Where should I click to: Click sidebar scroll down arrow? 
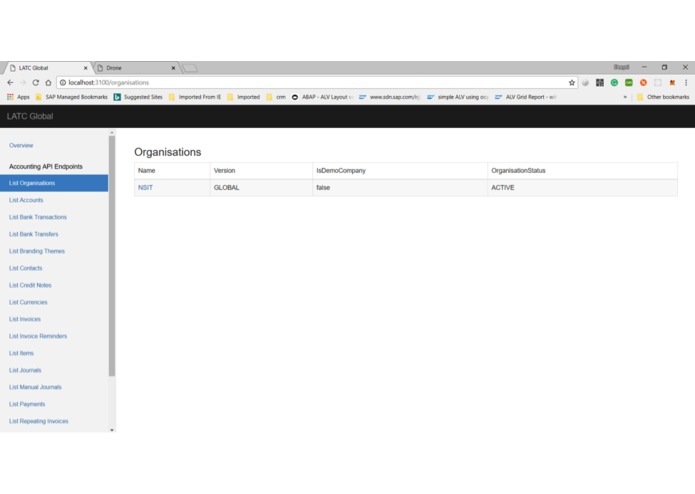click(112, 430)
